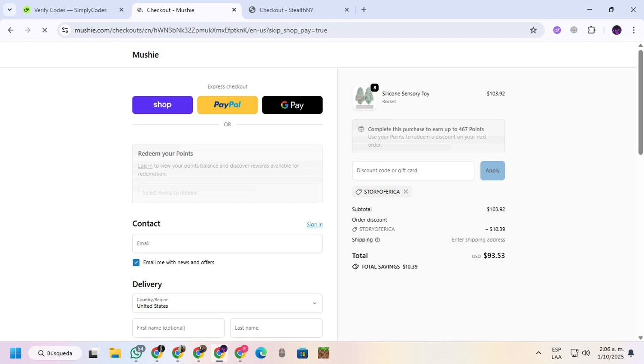Open a new browser tab

point(364,10)
